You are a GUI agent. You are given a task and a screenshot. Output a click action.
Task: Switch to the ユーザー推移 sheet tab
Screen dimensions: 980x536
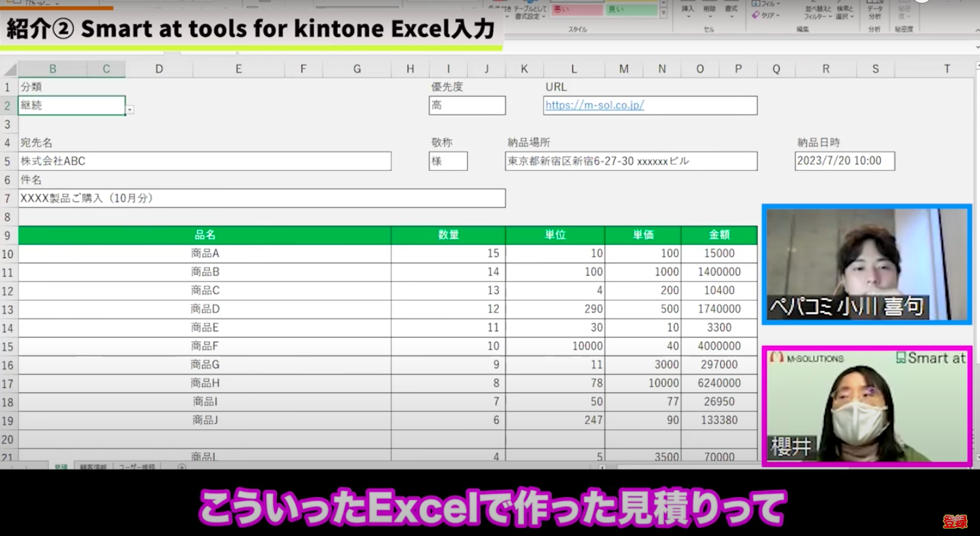click(137, 466)
